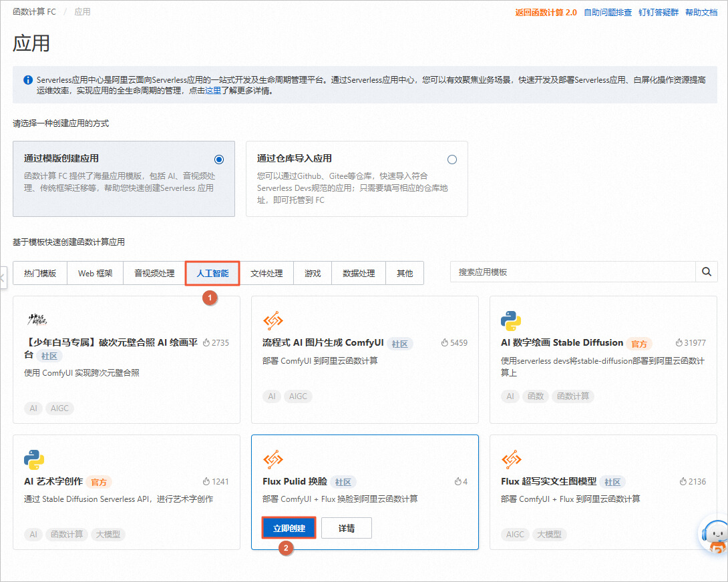Click 函数计算 tag on Stable Diffusion card
The width and height of the screenshot is (728, 582).
click(573, 396)
